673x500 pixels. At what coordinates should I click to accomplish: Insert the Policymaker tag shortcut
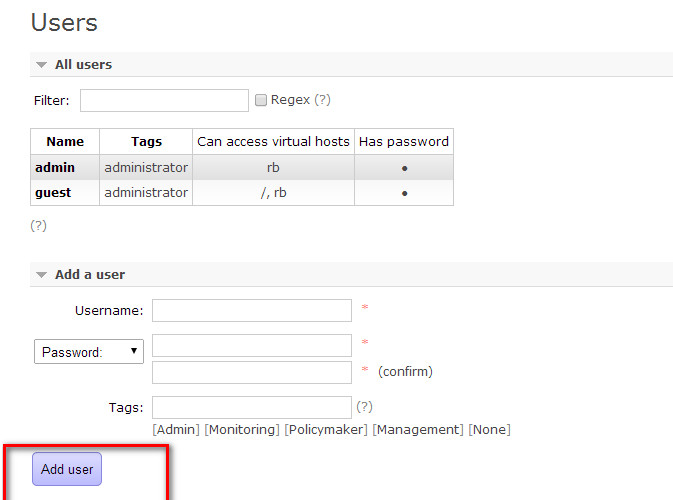coord(326,430)
